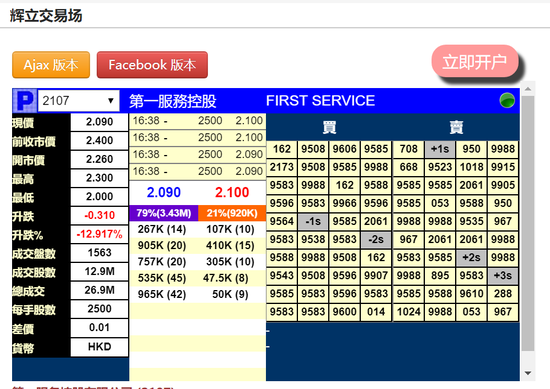The image size is (550, 389).
Task: Click the 立即开户 button
Action: pos(475,61)
